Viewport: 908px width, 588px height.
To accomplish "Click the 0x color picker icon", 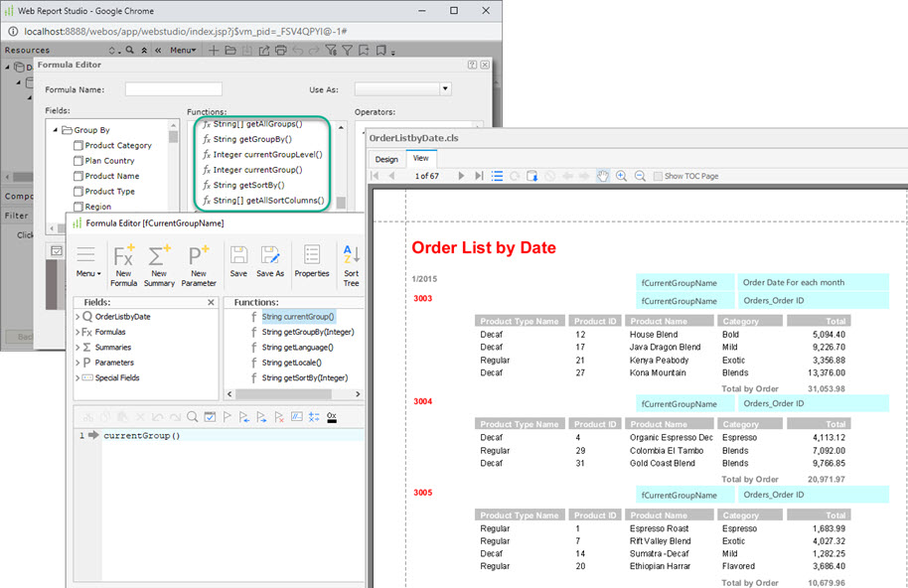I will point(332,417).
